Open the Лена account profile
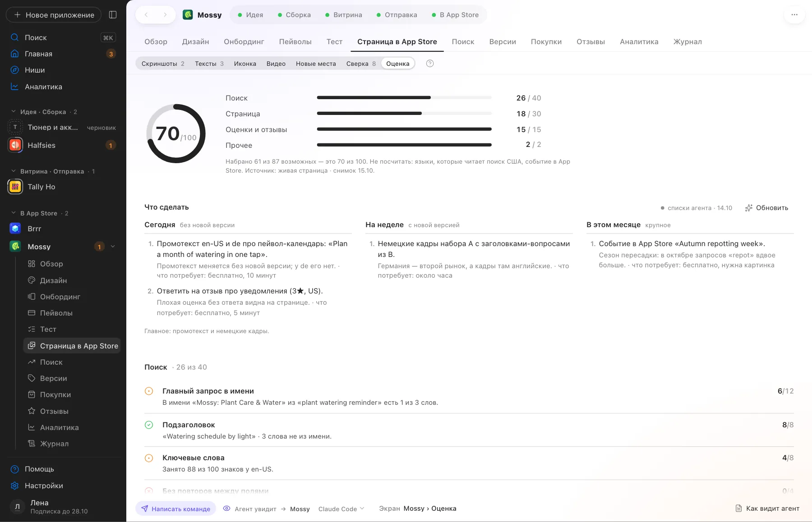Viewport: 812px width, 522px height. click(63, 507)
